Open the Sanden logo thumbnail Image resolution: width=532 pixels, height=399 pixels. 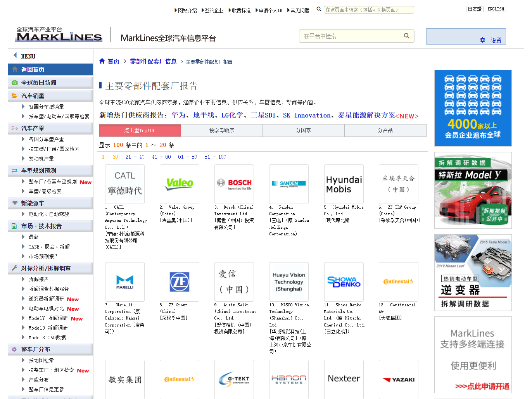point(289,184)
